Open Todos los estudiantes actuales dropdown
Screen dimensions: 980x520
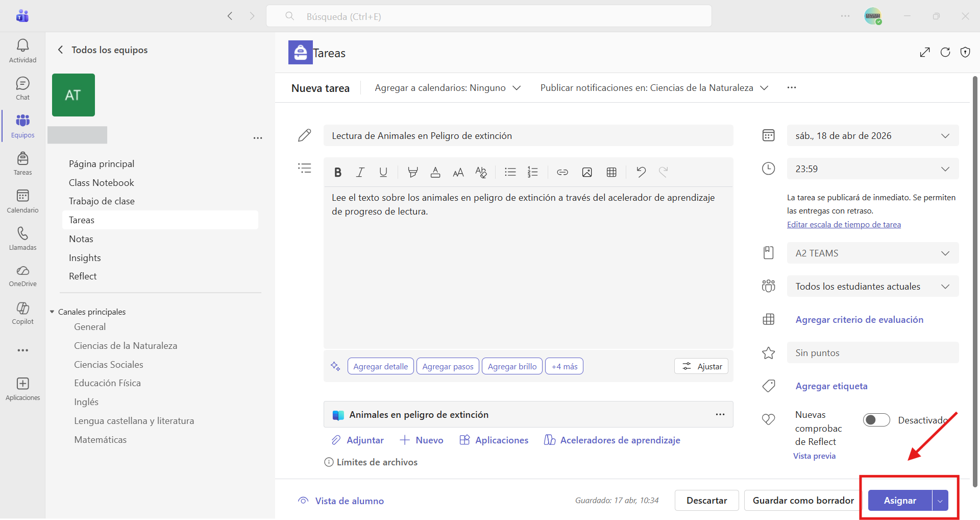[873, 287]
